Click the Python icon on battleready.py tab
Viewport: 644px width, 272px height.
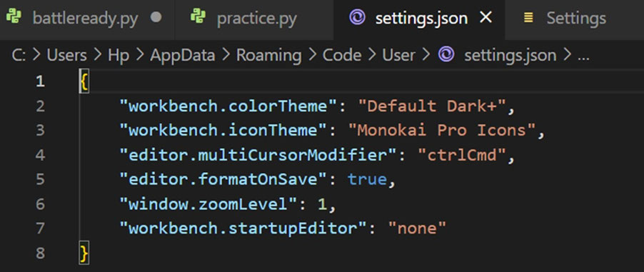14,17
